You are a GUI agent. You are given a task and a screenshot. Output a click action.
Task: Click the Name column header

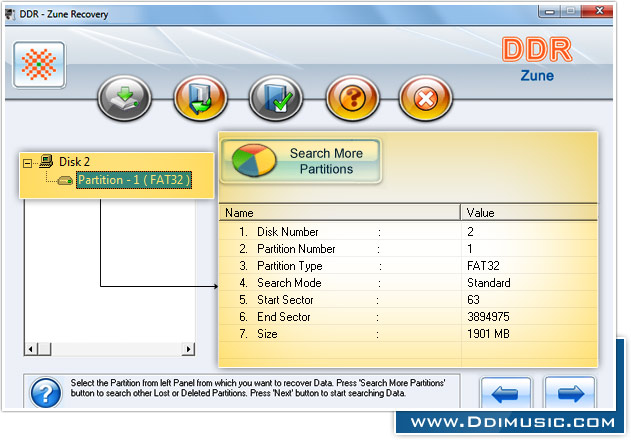tap(339, 213)
